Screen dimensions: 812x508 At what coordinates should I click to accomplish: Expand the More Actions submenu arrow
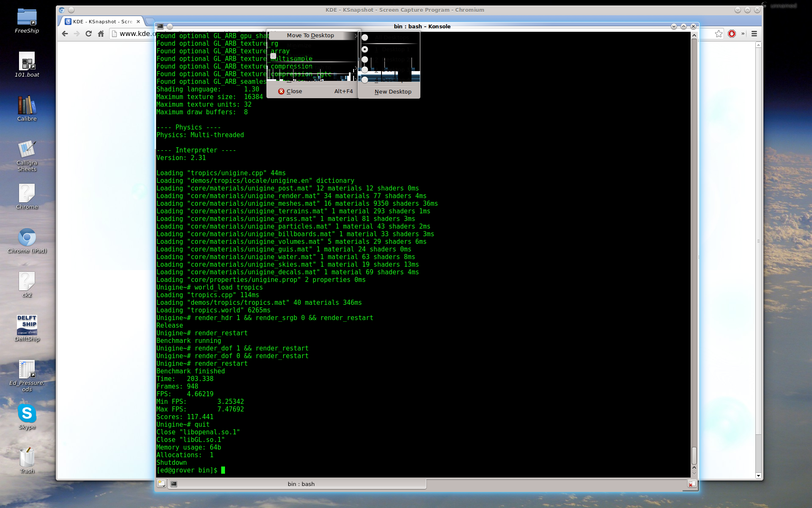point(356,79)
